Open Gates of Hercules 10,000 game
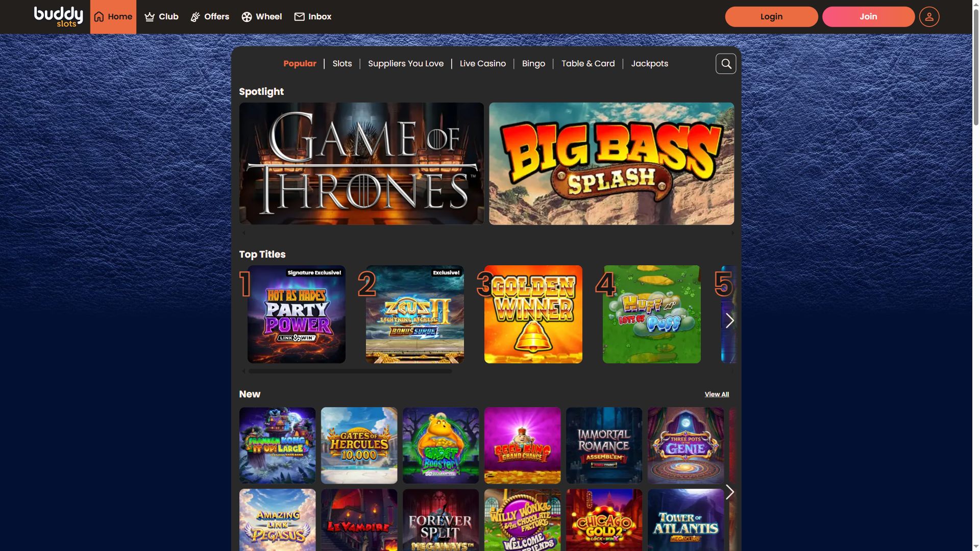Image resolution: width=980 pixels, height=551 pixels. pos(359,445)
